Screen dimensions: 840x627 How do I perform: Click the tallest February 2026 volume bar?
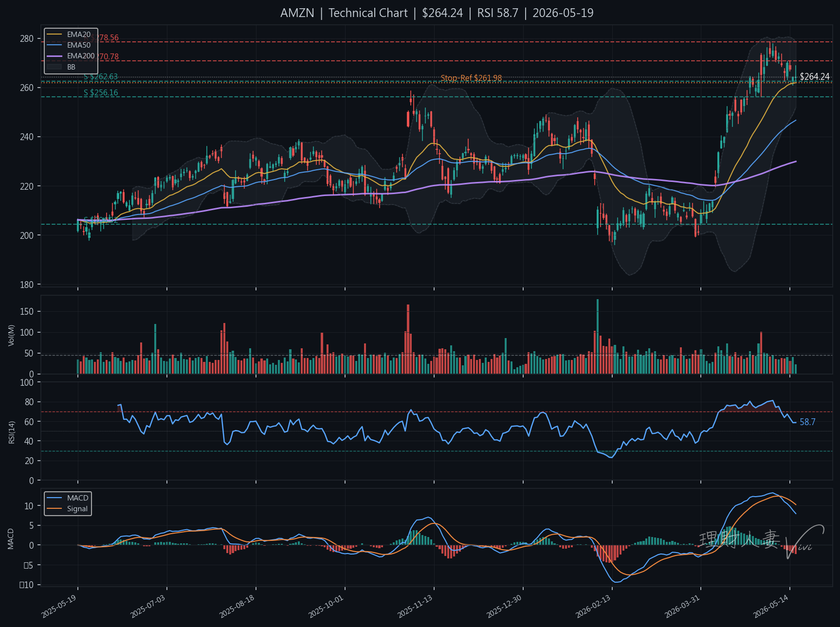(598, 337)
